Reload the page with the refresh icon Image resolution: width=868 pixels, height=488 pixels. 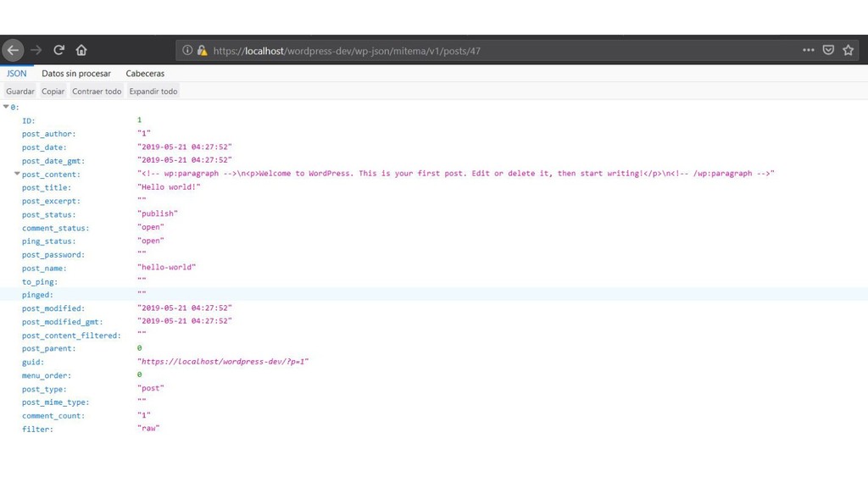pyautogui.click(x=58, y=50)
